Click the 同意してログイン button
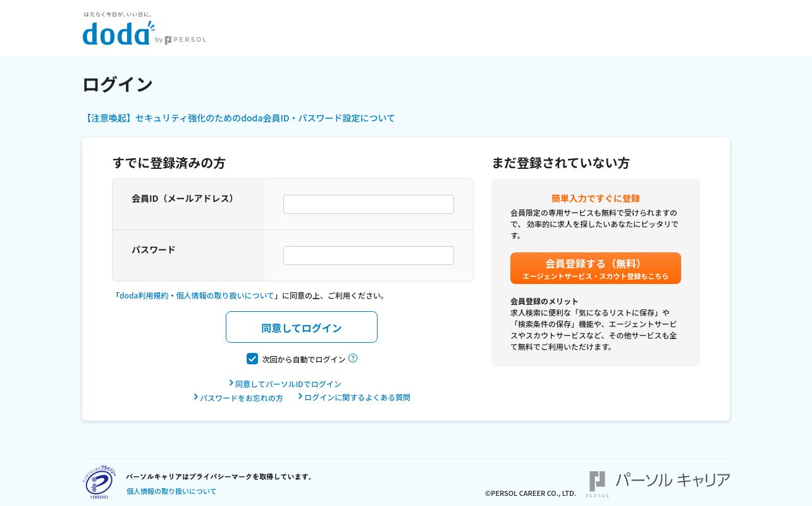Viewport: 812px width, 506px height. click(x=302, y=327)
